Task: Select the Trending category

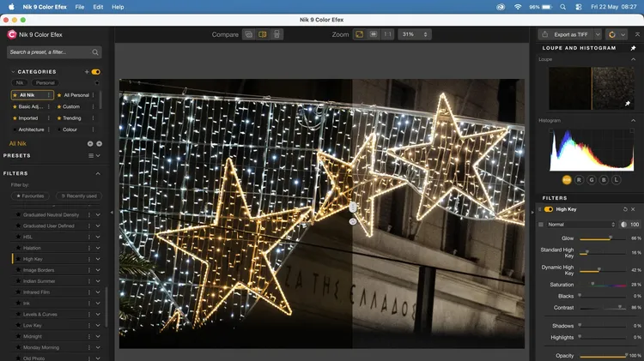Action: (72, 118)
